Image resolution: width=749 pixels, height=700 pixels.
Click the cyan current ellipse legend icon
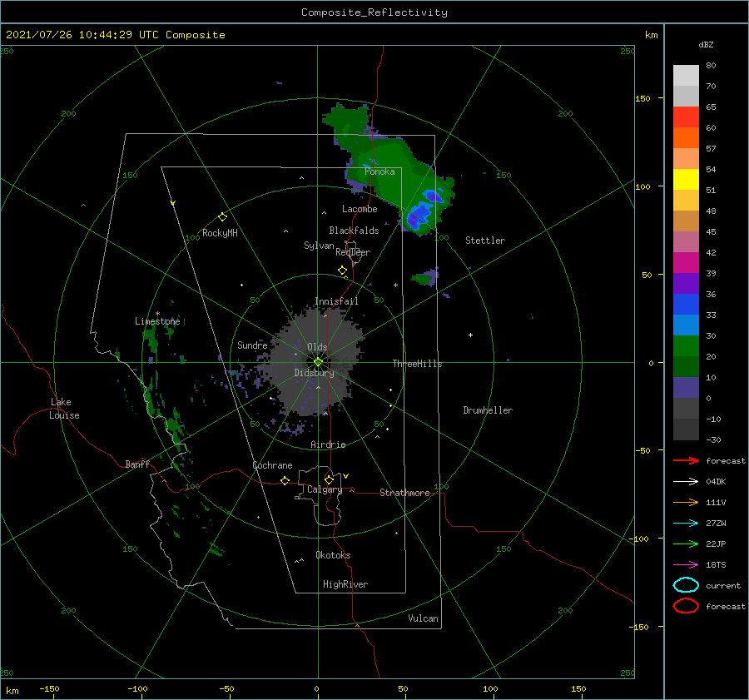point(686,585)
